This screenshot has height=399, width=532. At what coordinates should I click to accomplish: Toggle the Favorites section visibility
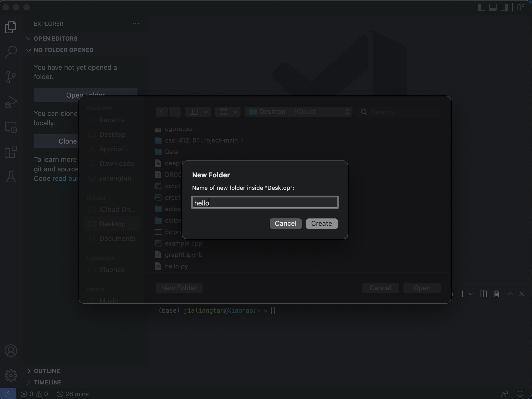99,108
